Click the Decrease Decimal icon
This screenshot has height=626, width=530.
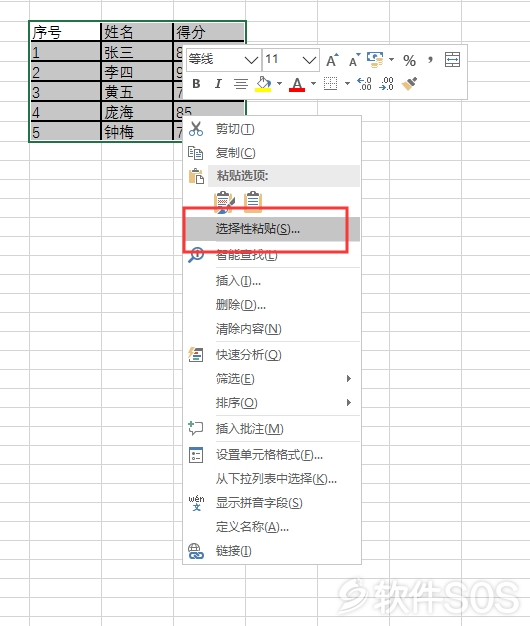386,84
